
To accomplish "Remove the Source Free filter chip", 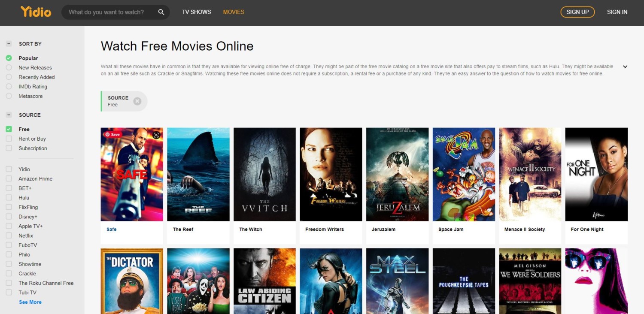I will (137, 101).
